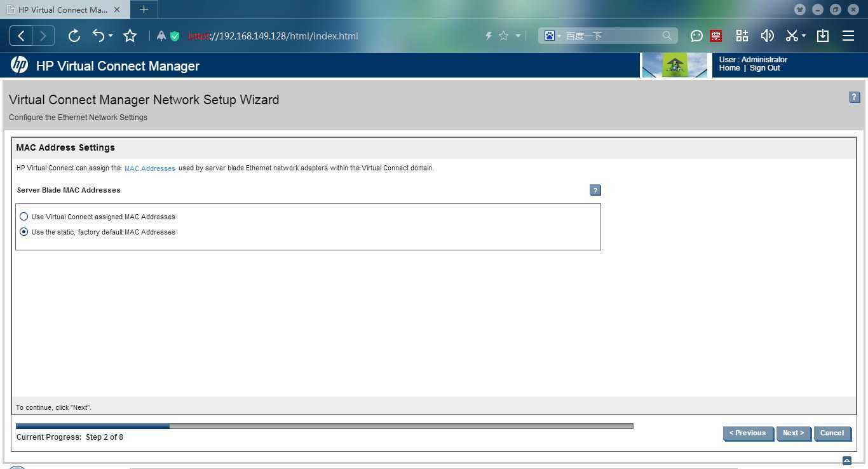This screenshot has width=868, height=469.
Task: Click the speaker sound icon
Action: 768,36
